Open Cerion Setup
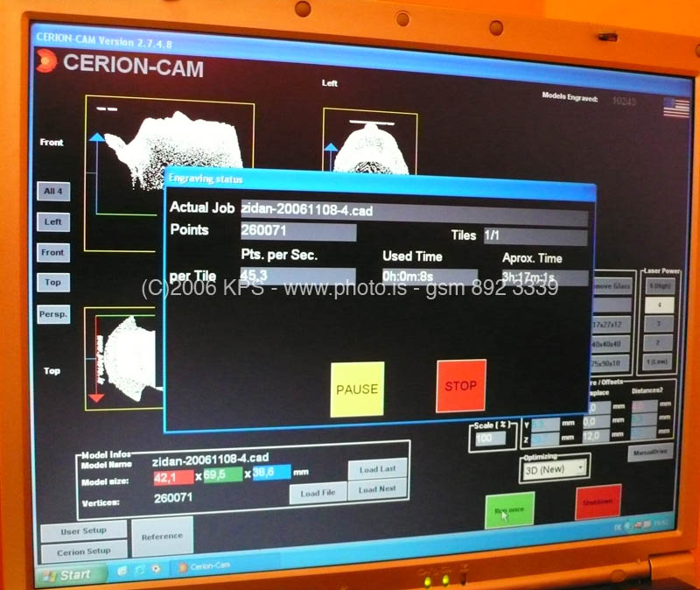This screenshot has width=700, height=590. coord(83,552)
